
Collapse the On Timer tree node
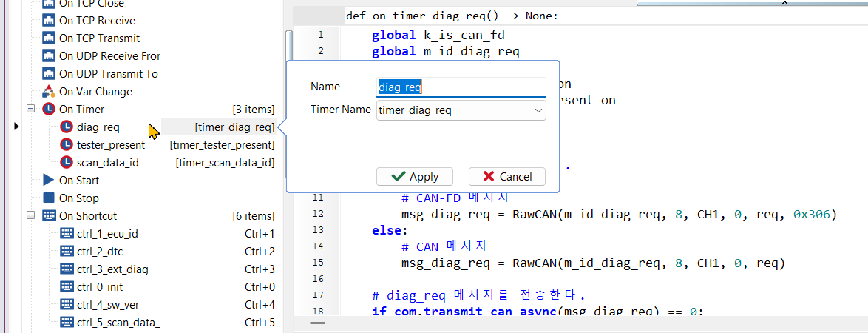point(31,110)
